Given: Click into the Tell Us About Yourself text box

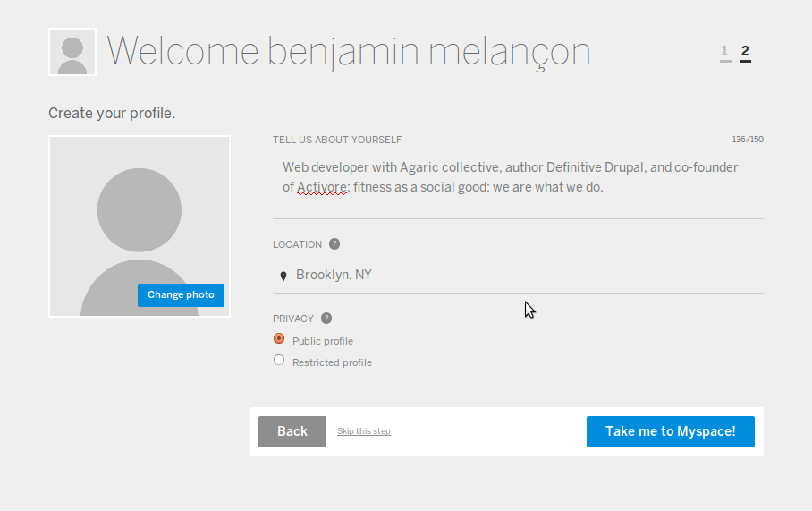Looking at the screenshot, I should tap(518, 184).
